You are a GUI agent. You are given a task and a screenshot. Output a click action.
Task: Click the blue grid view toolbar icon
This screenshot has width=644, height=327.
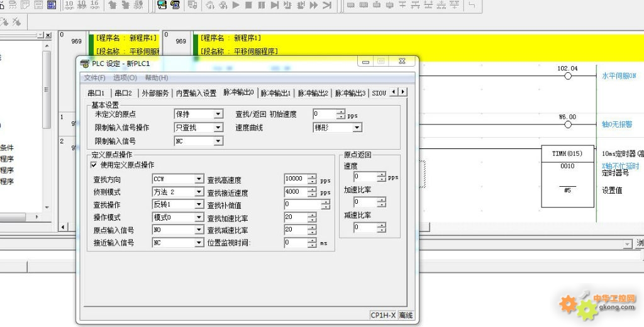(52, 5)
